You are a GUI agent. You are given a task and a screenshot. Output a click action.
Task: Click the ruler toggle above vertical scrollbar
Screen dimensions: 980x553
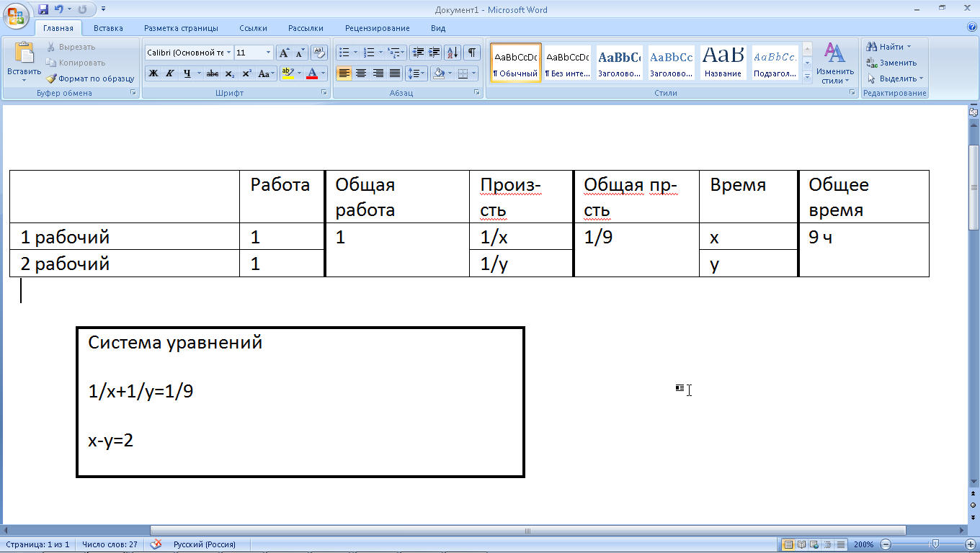click(x=973, y=112)
